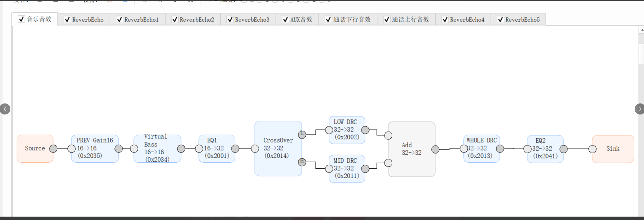
Task: Click the LOW DRC input port
Action: click(329, 130)
